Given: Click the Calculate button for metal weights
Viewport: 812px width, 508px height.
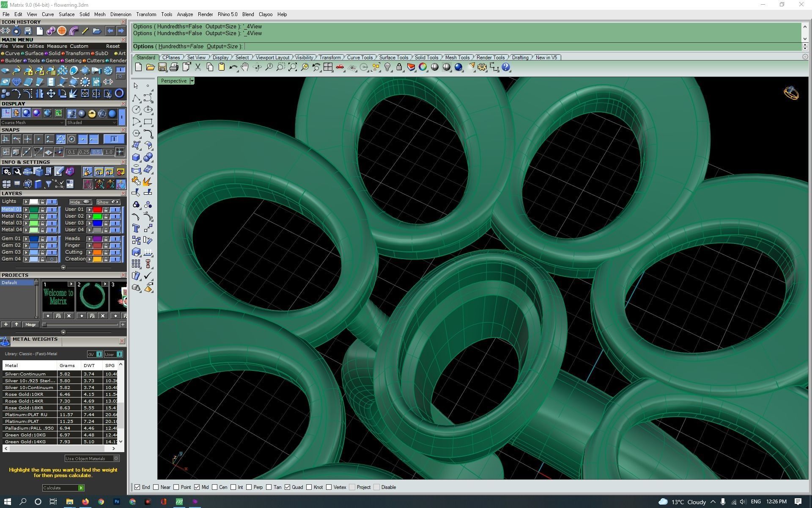Looking at the screenshot, I should 63,488.
